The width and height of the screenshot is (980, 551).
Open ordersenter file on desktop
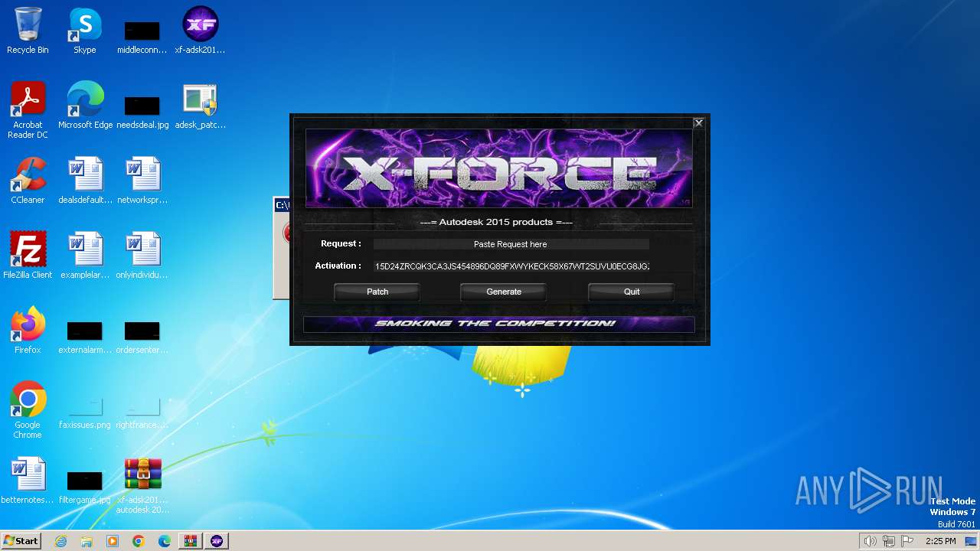click(x=142, y=337)
